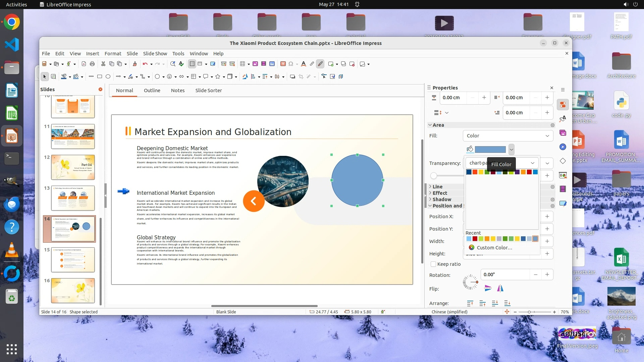Open the chart-palettes palette dropdown

click(x=532, y=163)
